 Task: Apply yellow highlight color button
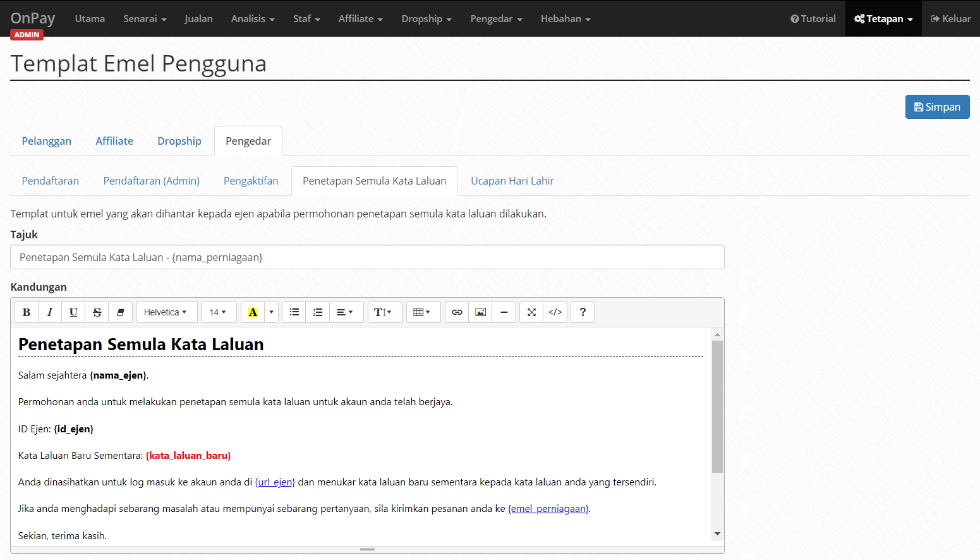[x=253, y=312]
